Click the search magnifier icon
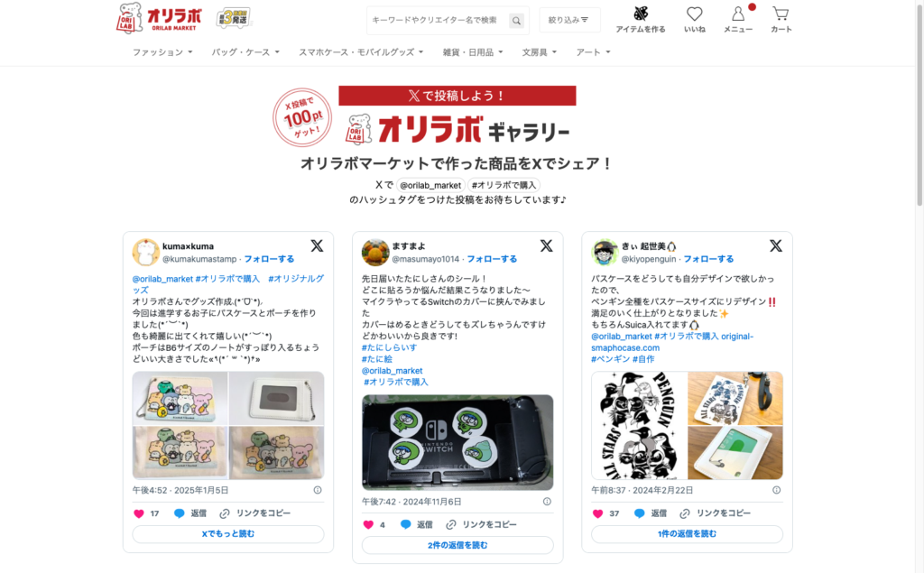Screen dimensions: 924x573 (516, 21)
